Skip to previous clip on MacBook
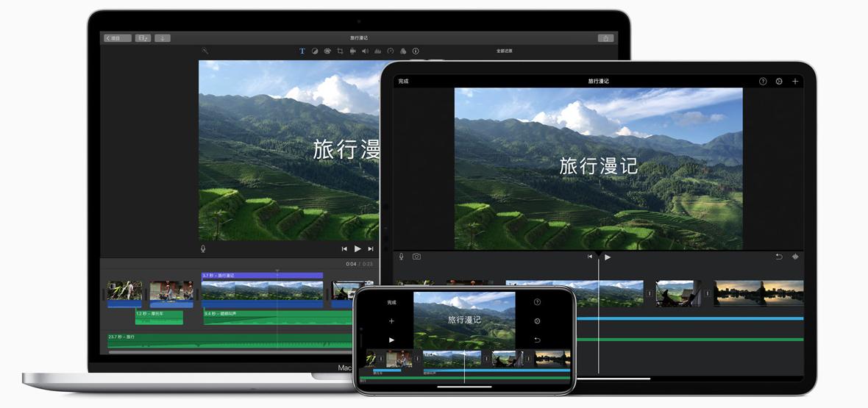The image size is (868, 408). (344, 249)
